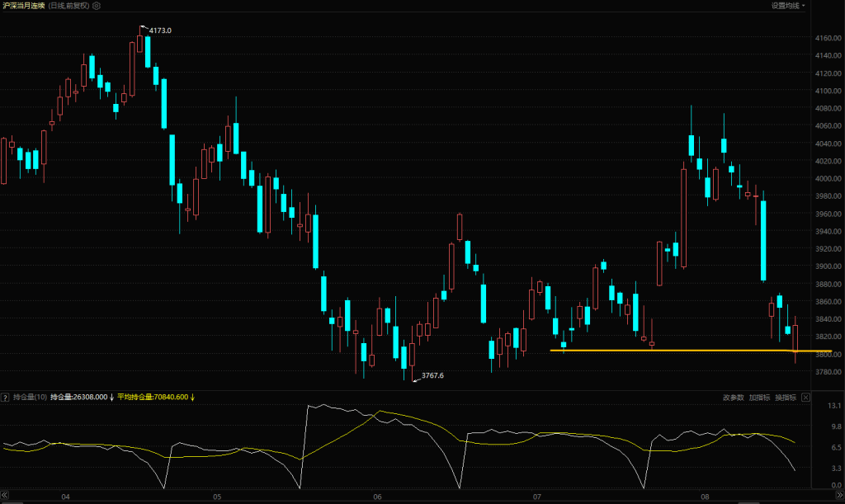Screen dimensions: 845x504
Task: Click the indicator help question-mark icon
Action: coord(5,398)
